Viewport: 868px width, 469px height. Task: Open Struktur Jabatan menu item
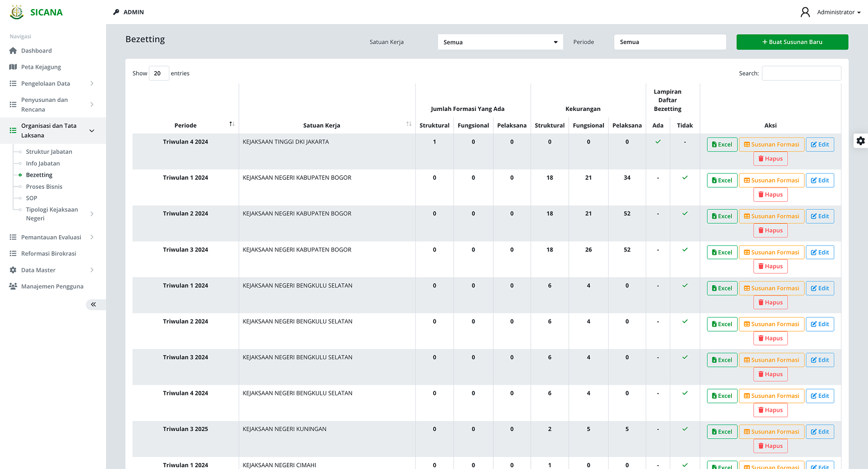[x=49, y=152]
